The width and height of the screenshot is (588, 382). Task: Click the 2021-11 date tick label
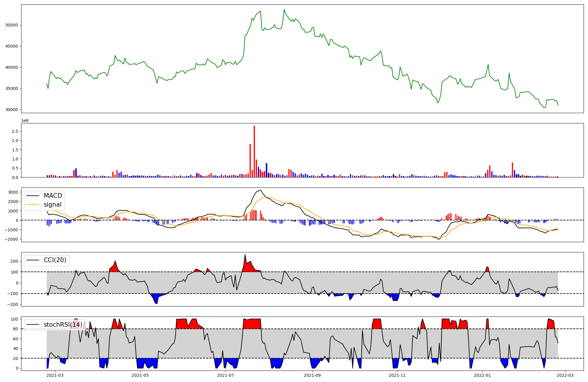[x=397, y=375]
